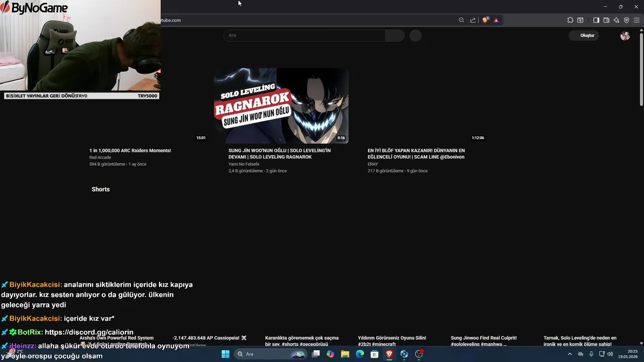Click the address bar URL text
The image size is (644, 362).
click(x=171, y=20)
